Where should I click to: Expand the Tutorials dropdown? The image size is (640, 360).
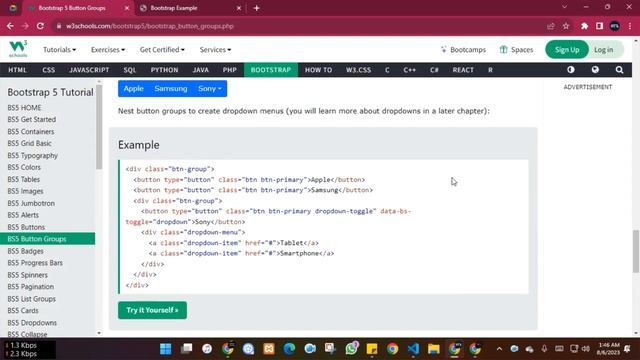tap(60, 49)
